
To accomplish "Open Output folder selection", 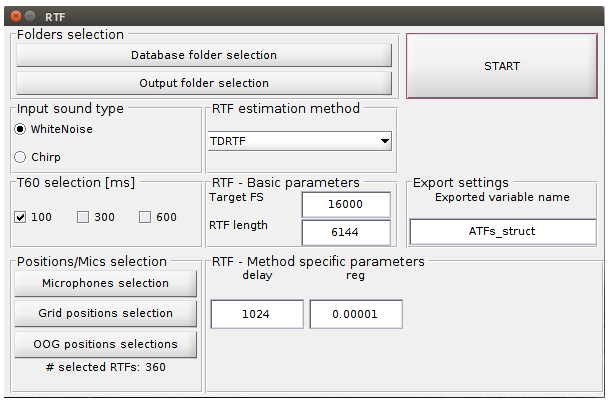I will tap(204, 83).
